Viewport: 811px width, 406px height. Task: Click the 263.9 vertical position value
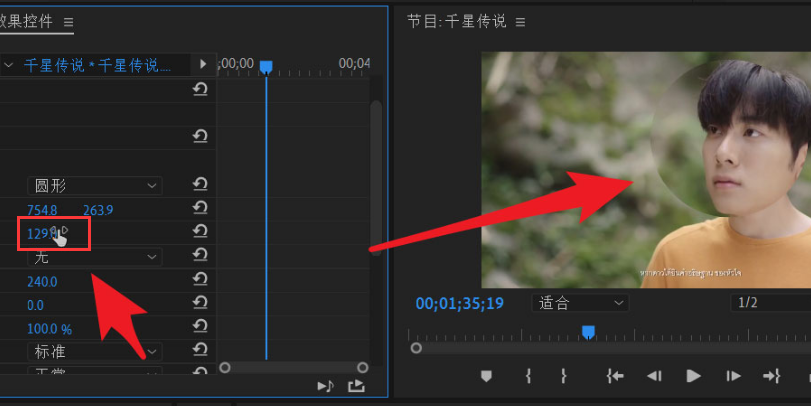98,210
